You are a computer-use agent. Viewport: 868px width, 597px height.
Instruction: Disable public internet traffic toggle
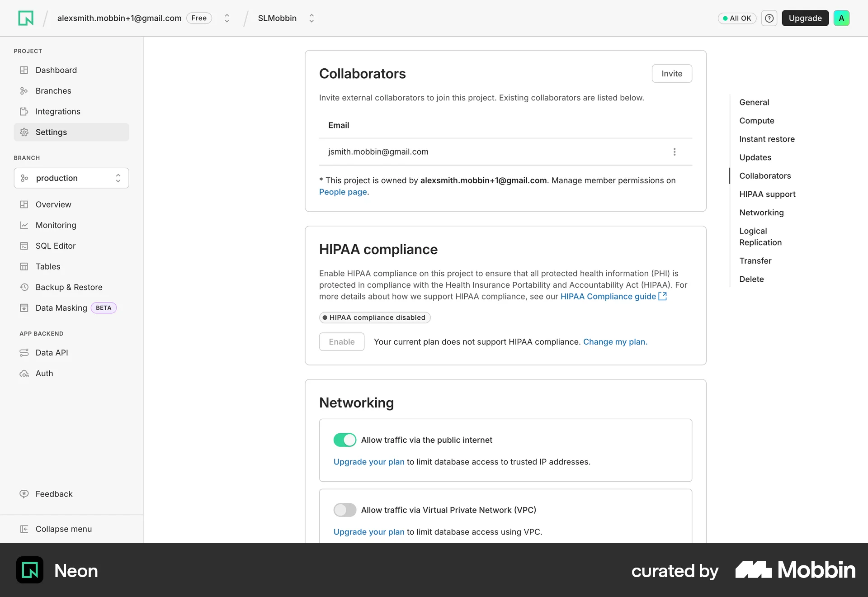345,440
